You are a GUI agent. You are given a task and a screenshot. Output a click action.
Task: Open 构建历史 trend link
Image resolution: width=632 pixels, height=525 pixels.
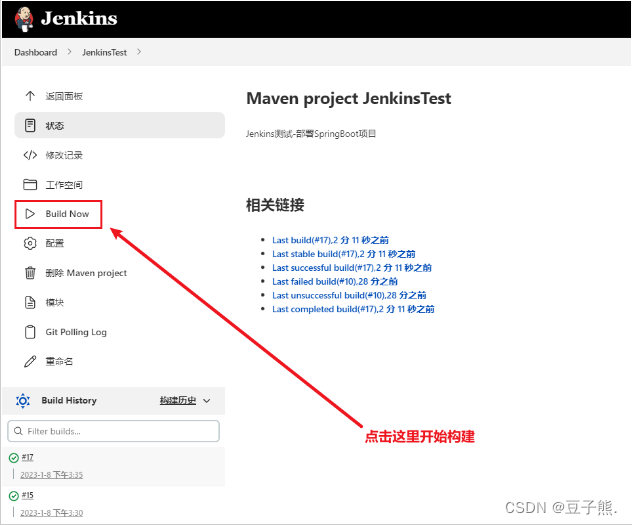(x=178, y=400)
